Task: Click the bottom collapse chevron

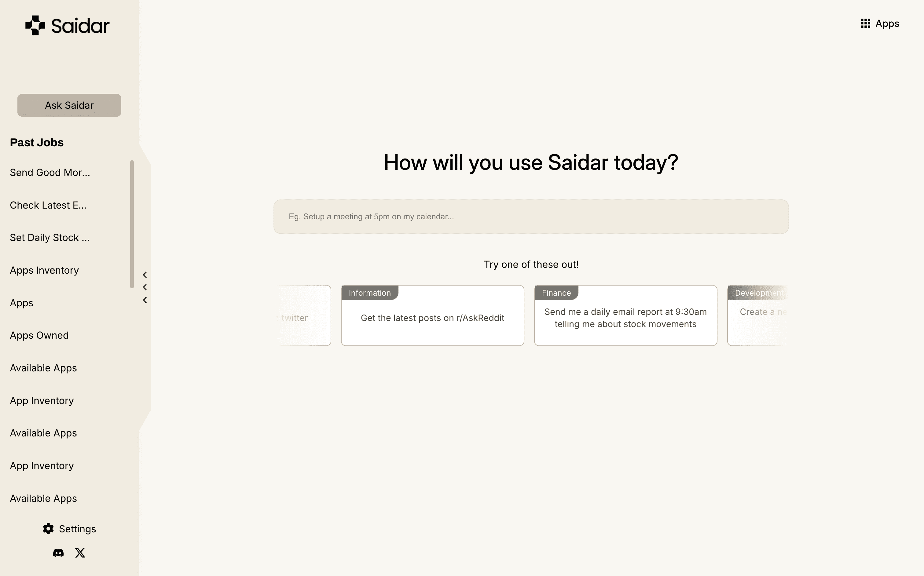Action: (145, 300)
